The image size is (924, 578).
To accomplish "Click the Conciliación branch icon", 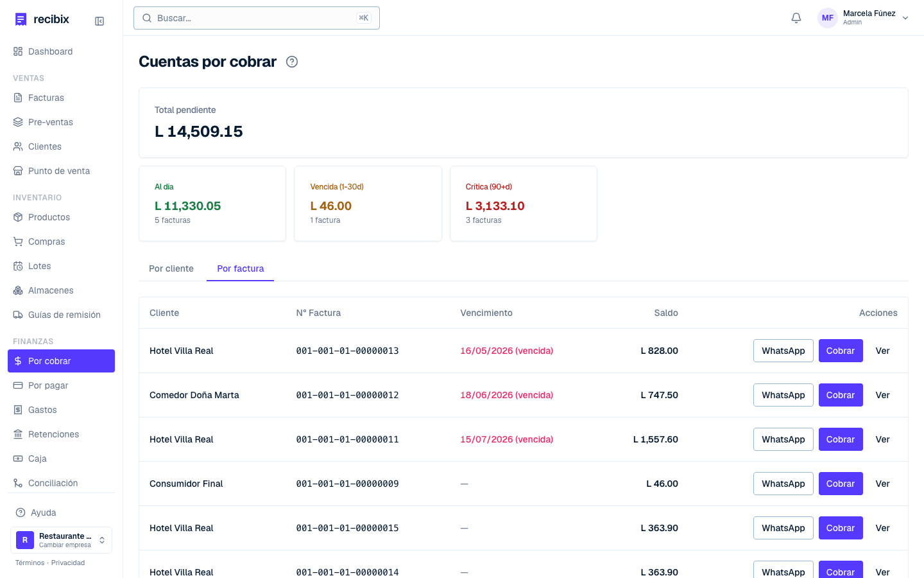I will [x=18, y=483].
